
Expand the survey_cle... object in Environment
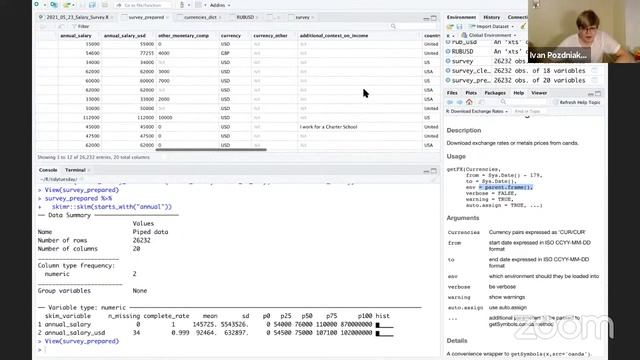tap(448, 71)
